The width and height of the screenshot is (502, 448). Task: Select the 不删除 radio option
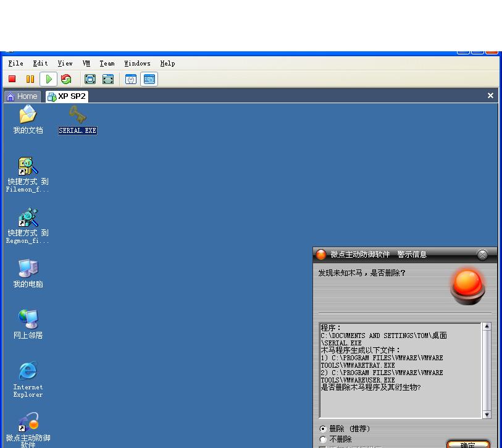coord(336,439)
